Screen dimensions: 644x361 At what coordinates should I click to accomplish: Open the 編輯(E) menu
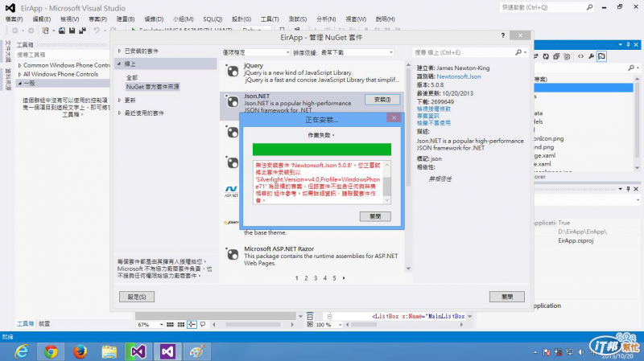pyautogui.click(x=42, y=19)
